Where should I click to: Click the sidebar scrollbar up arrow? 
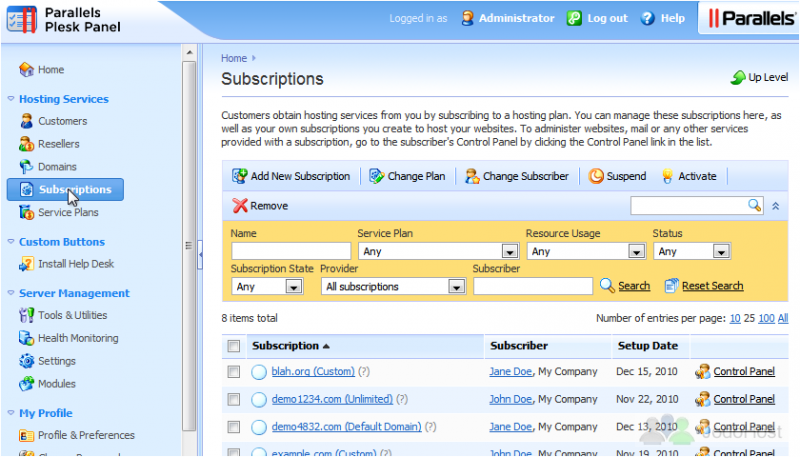(189, 53)
